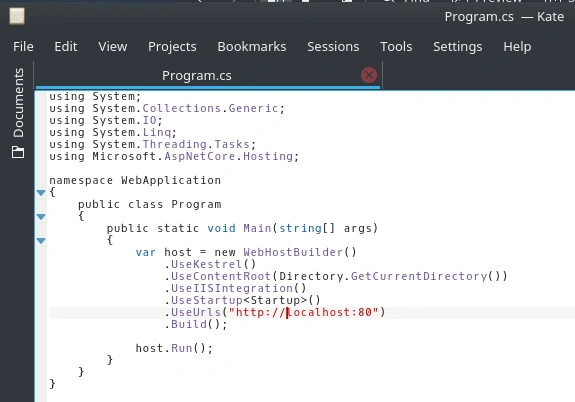Open the File menu
575x402 pixels.
pyautogui.click(x=23, y=47)
